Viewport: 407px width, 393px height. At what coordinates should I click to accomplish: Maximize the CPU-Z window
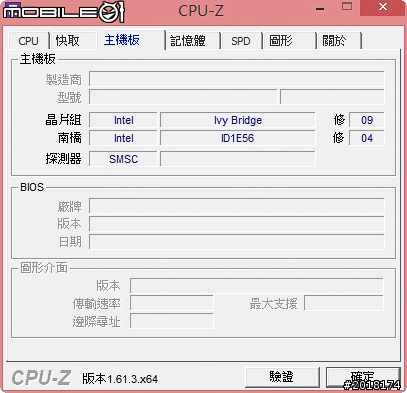pyautogui.click(x=347, y=7)
